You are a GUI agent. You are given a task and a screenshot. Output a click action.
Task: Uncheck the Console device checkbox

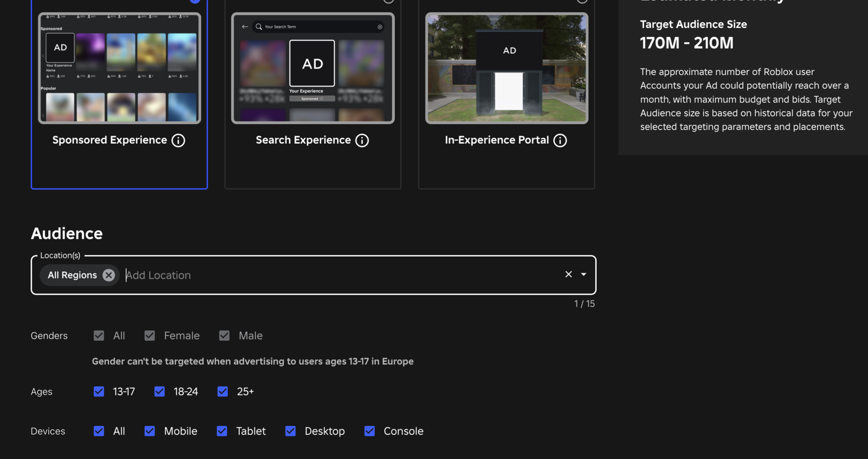click(369, 431)
